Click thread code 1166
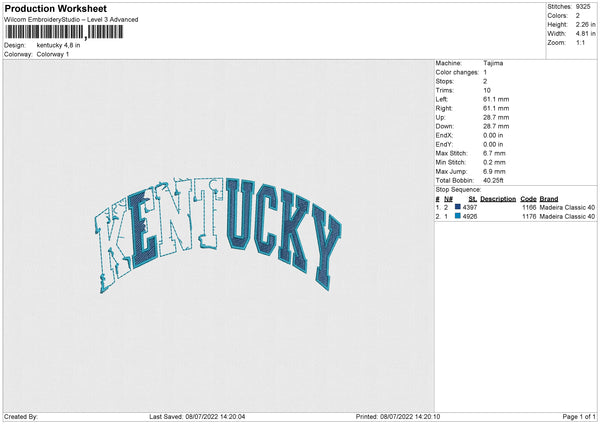The height and width of the screenshot is (424, 600). [529, 207]
